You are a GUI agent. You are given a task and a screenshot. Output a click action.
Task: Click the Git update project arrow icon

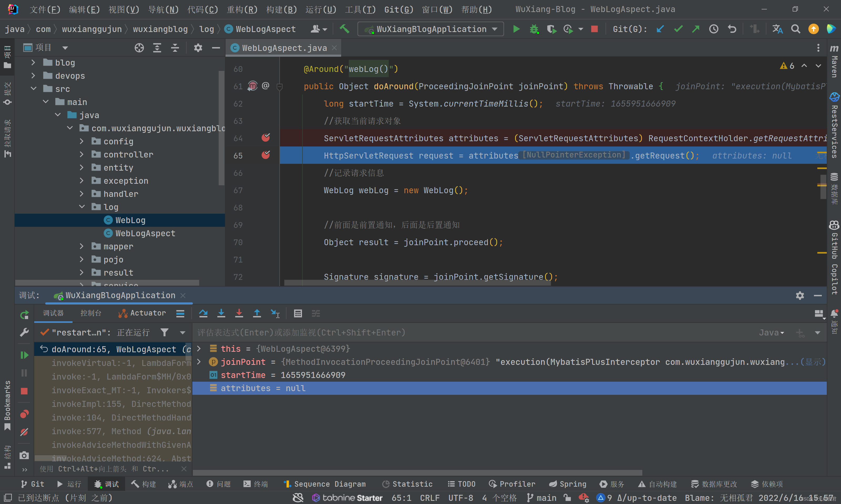click(x=660, y=29)
